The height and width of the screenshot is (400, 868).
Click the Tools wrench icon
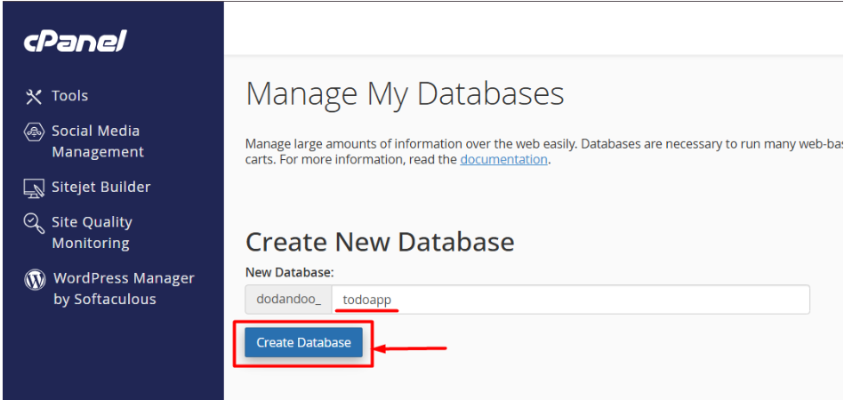pos(34,97)
